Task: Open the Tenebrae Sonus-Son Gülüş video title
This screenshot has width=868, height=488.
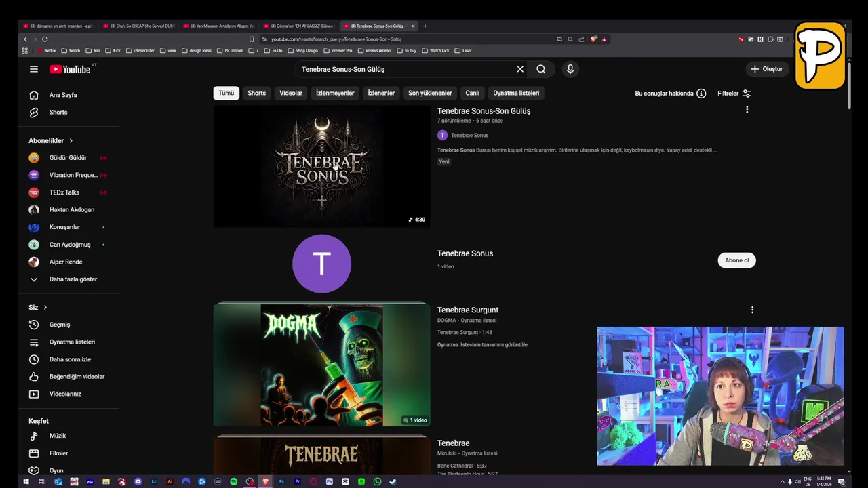Action: click(484, 111)
